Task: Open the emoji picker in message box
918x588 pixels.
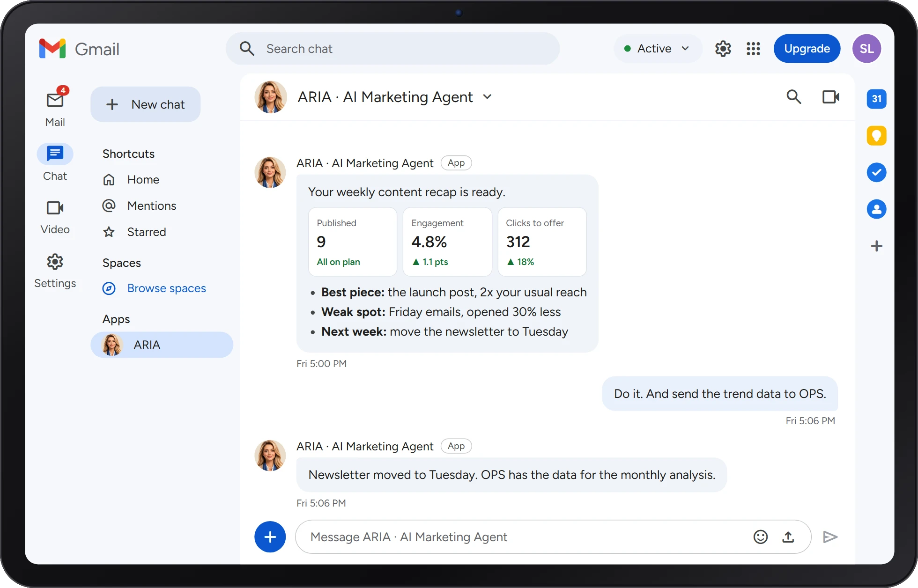Action: [760, 537]
